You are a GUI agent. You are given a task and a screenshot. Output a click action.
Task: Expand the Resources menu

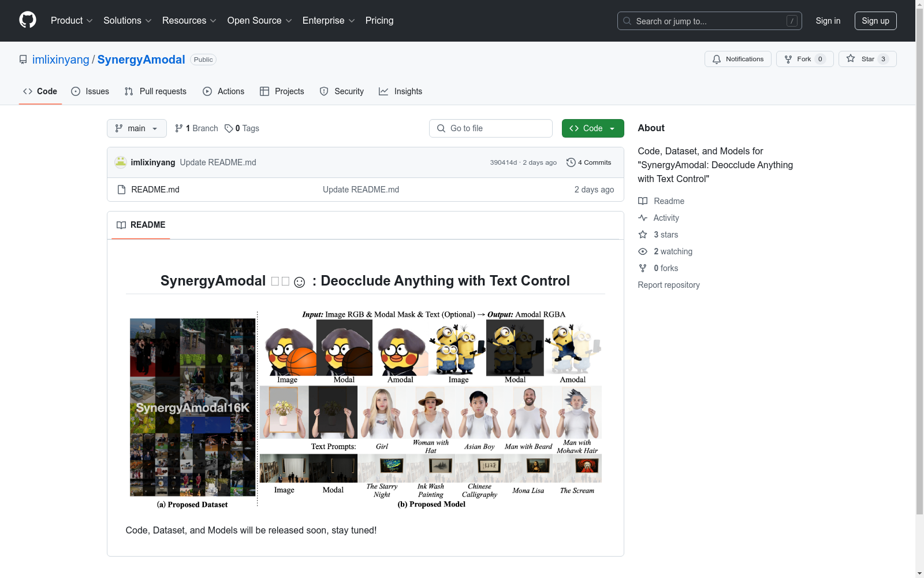point(189,21)
